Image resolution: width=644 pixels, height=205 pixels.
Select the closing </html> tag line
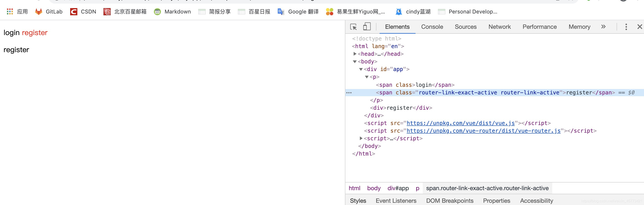point(364,154)
